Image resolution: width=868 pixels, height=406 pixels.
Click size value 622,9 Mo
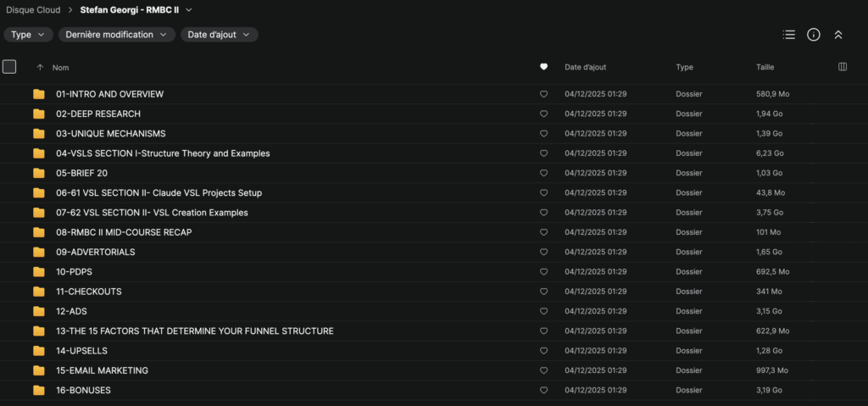[773, 331]
